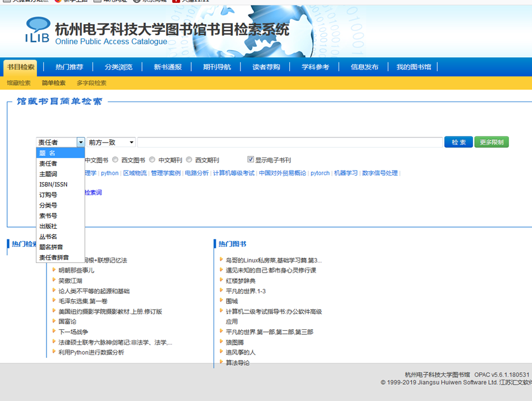Click the 电路分析 keyword link

(x=197, y=173)
